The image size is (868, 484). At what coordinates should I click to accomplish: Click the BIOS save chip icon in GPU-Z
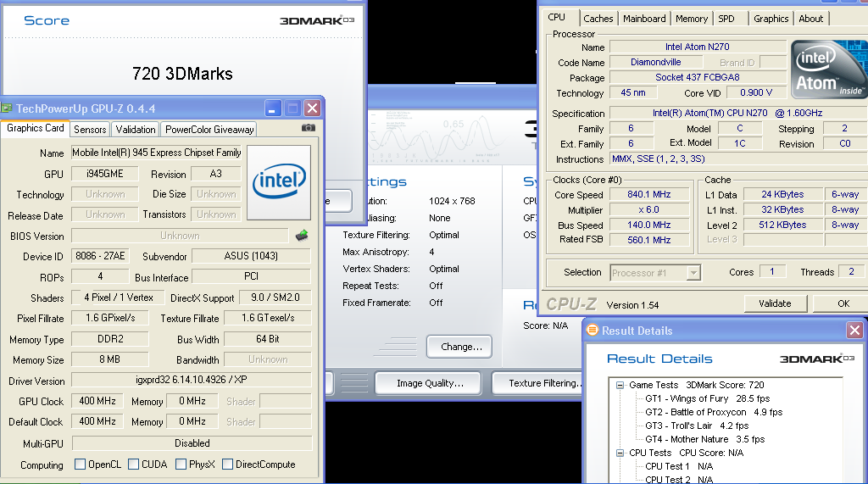point(302,236)
